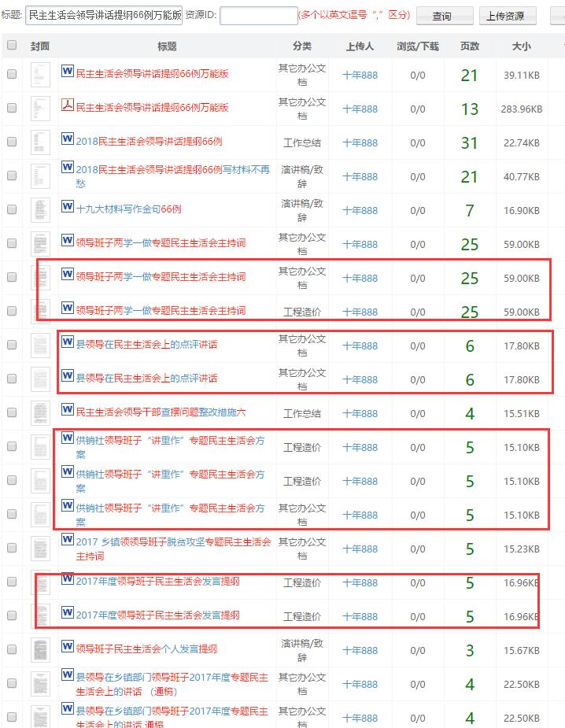Open the 十九大材料写作金句66例 title link

click(129, 209)
